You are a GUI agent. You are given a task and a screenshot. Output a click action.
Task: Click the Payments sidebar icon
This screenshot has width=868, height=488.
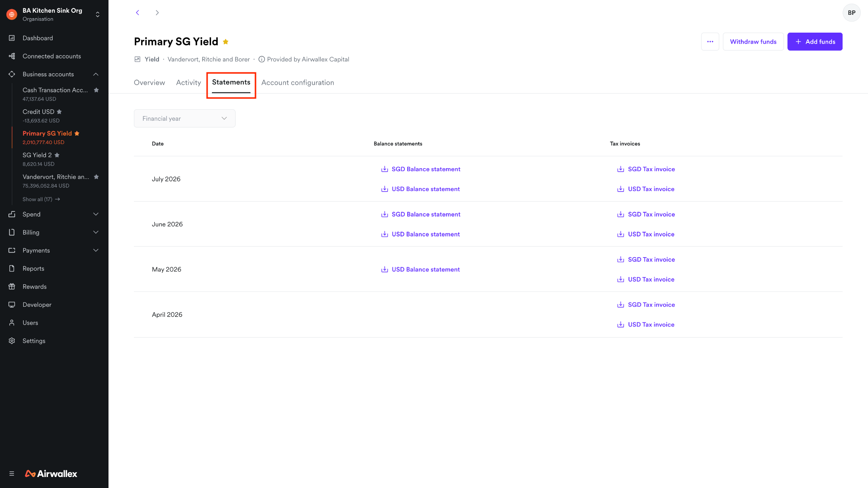click(x=12, y=250)
